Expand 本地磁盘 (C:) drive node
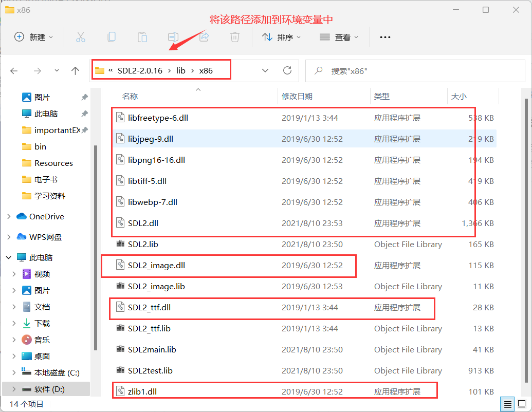The width and height of the screenshot is (532, 412). coord(14,372)
